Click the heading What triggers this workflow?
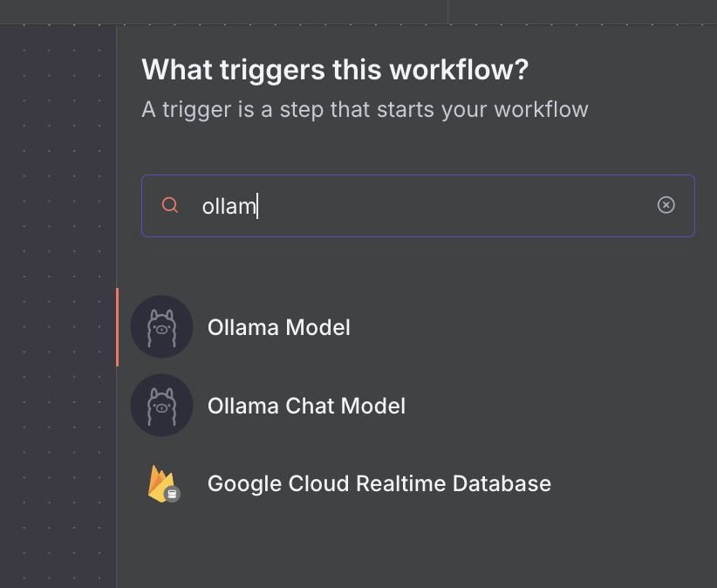This screenshot has width=717, height=588. click(334, 69)
